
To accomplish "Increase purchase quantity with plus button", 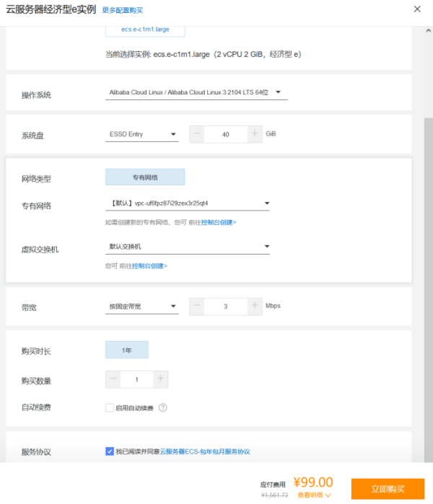I will click(160, 379).
